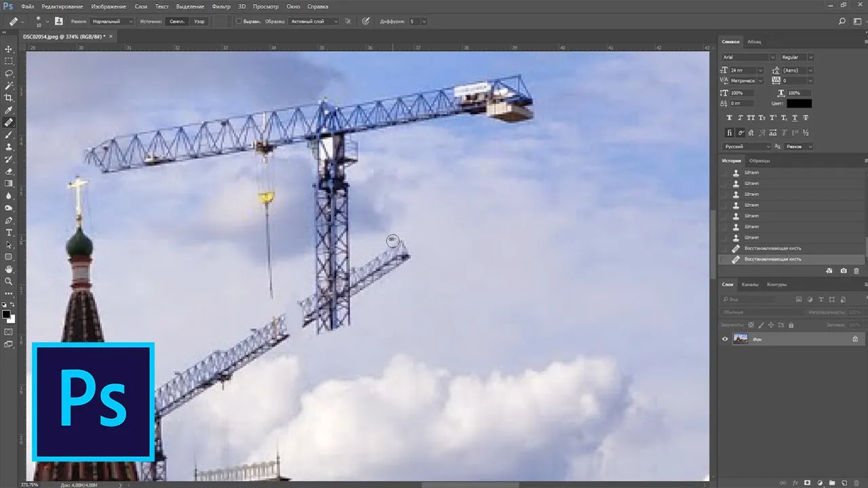Open the Файл menu
Screen dimensions: 868x488
[x=27, y=6]
